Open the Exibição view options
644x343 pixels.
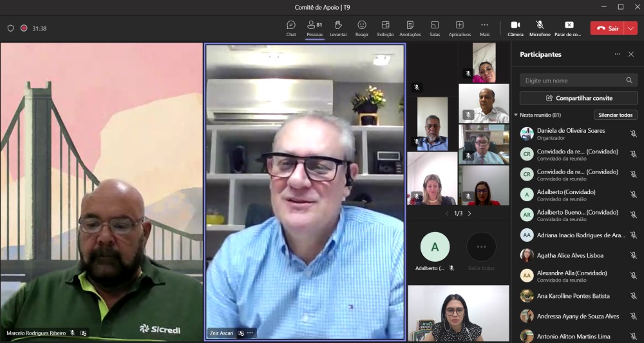(x=385, y=28)
